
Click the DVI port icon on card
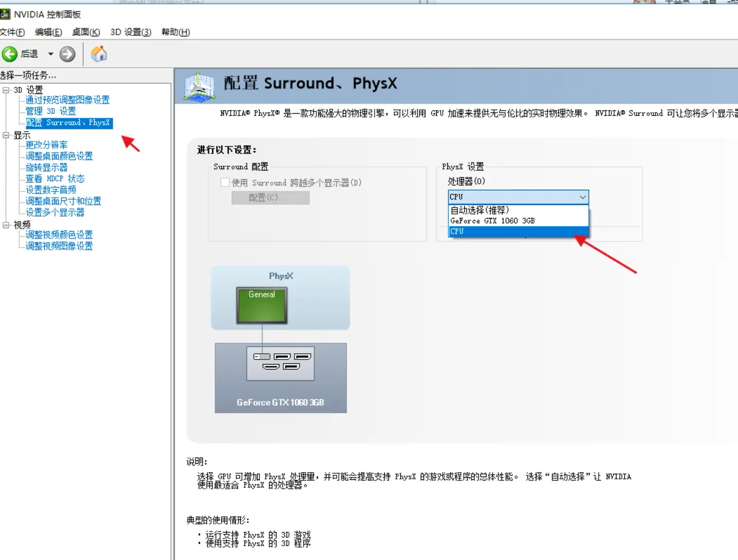(261, 357)
